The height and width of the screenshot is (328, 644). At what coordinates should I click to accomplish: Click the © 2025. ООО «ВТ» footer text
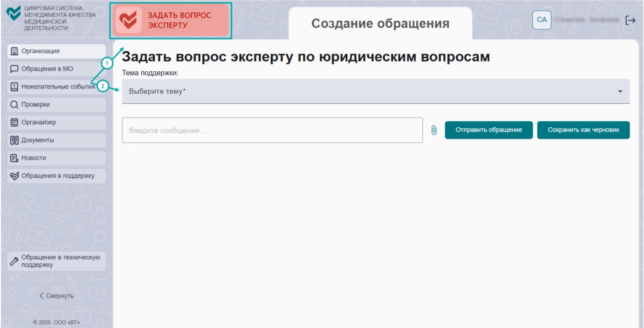pyautogui.click(x=56, y=322)
